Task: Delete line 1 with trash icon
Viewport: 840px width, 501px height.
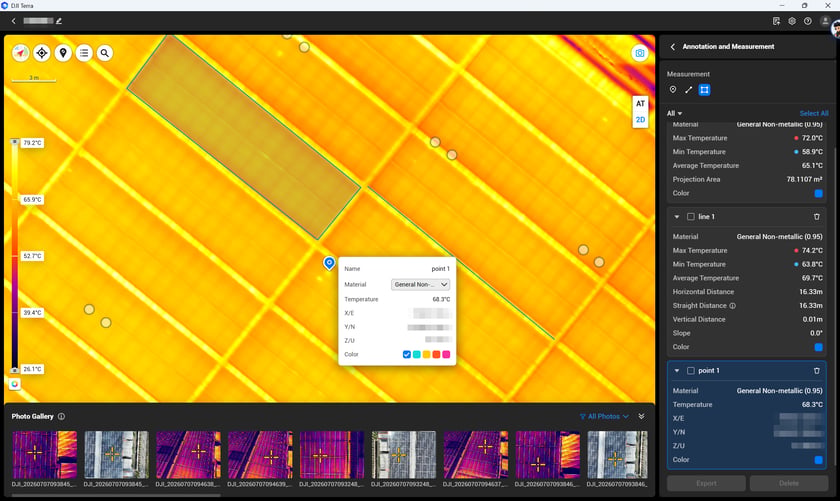Action: click(x=816, y=216)
